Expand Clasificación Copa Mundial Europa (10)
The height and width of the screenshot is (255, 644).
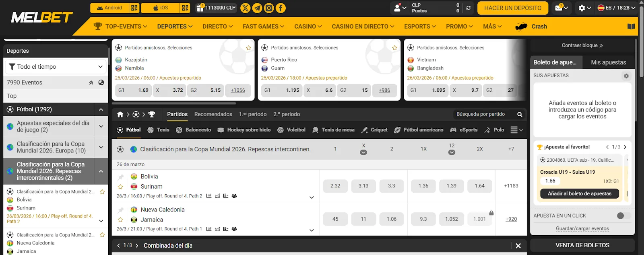(x=101, y=147)
